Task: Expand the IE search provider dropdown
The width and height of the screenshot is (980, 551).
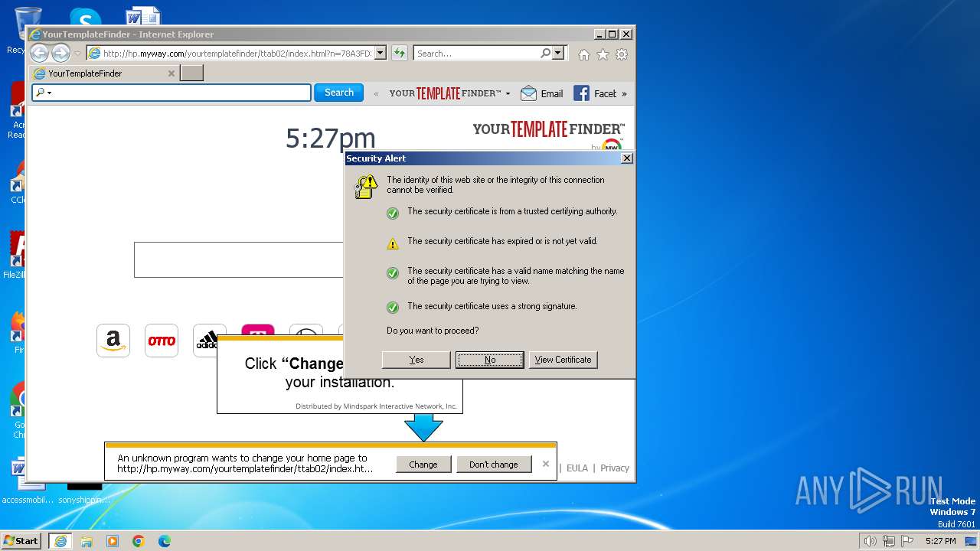Action: 558,54
